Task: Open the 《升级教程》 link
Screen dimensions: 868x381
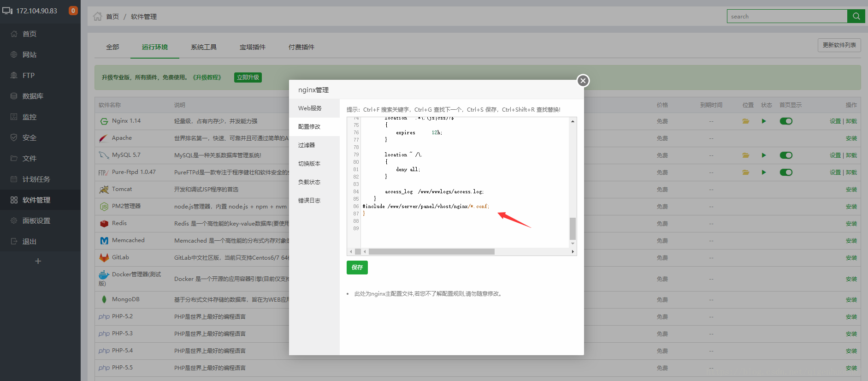Action: [x=207, y=77]
